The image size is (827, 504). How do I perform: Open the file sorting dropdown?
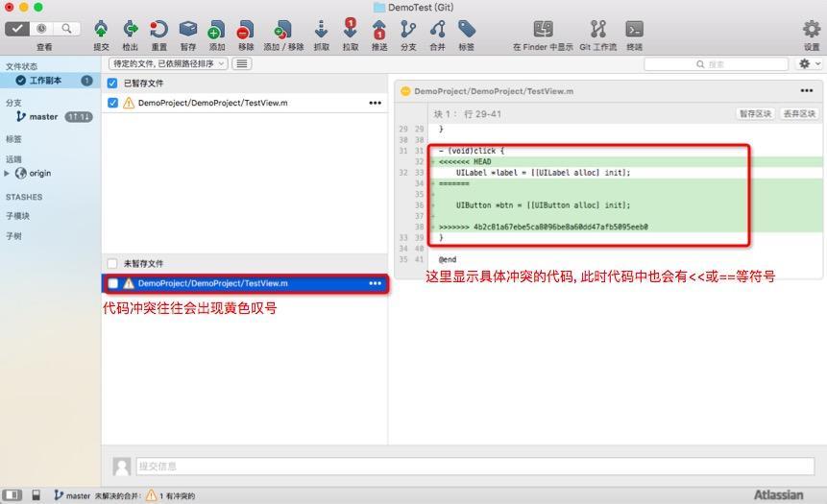click(x=168, y=63)
